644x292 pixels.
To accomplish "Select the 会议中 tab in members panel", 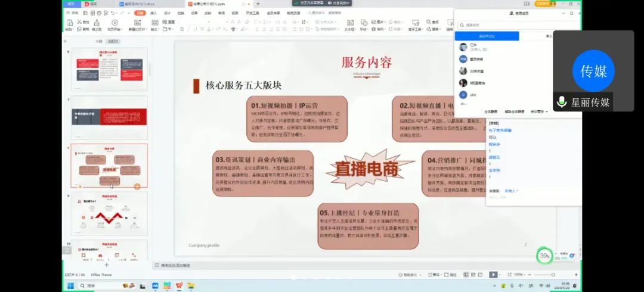I will [487, 36].
